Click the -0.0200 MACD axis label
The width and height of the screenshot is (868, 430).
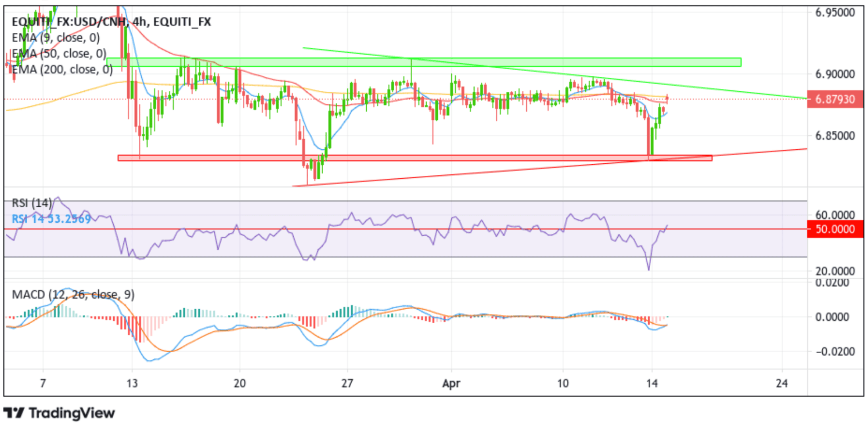[835, 352]
